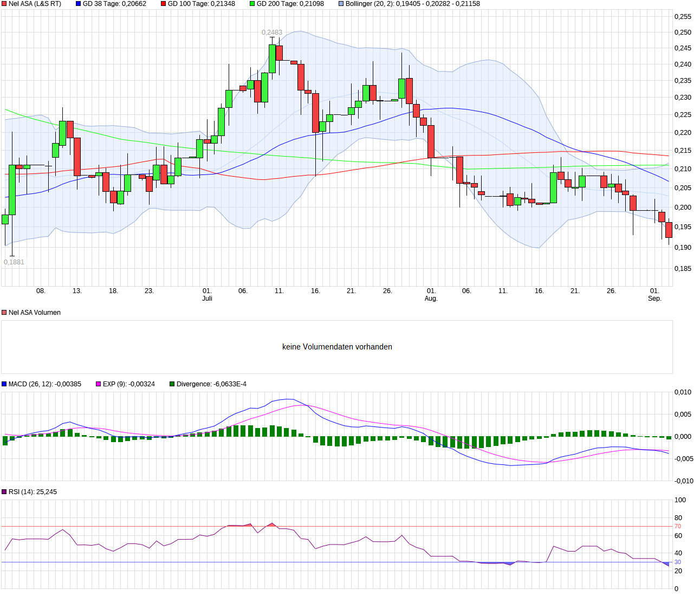Image resolution: width=700 pixels, height=596 pixels.
Task: Select the 01. Sep. date on the axis
Action: tap(654, 295)
